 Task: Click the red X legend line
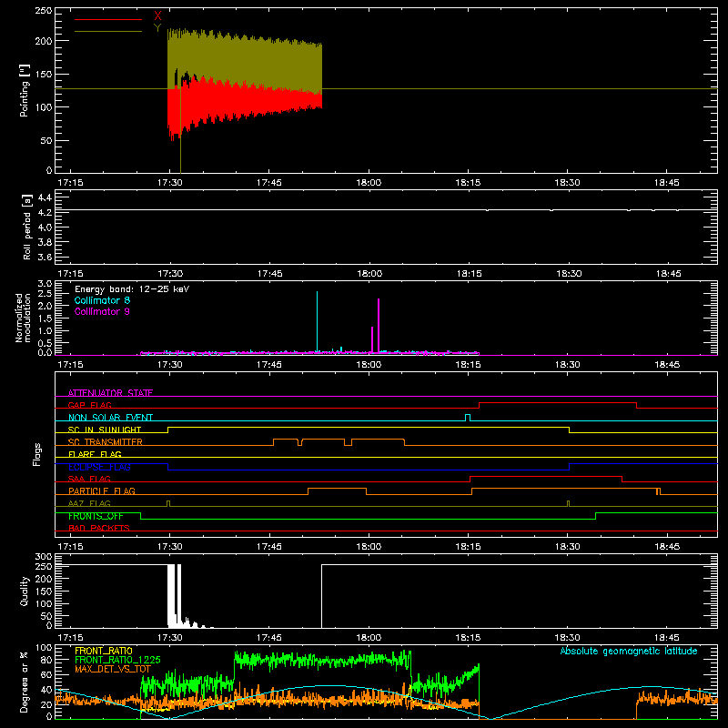point(108,19)
